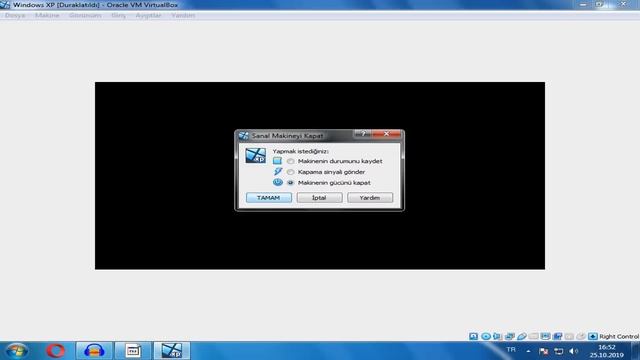Switch to the dialog window taskbar button
The width and height of the screenshot is (640, 360).
coord(133,351)
